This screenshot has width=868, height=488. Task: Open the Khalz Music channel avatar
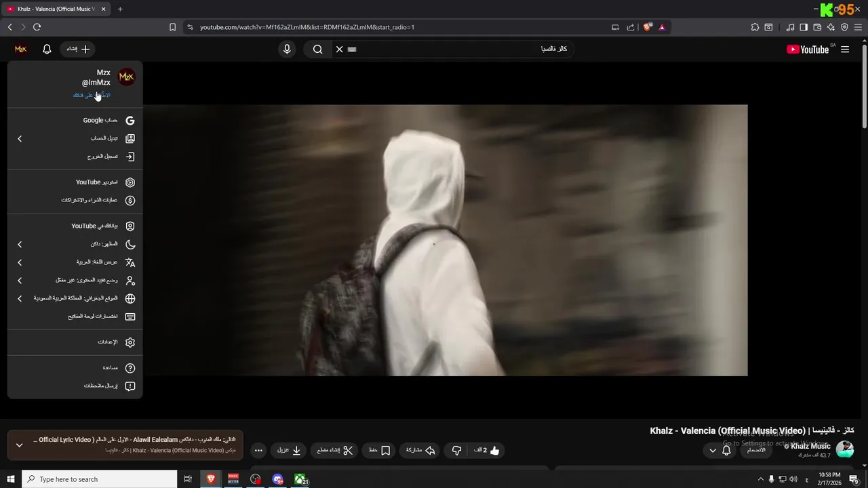pyautogui.click(x=845, y=449)
